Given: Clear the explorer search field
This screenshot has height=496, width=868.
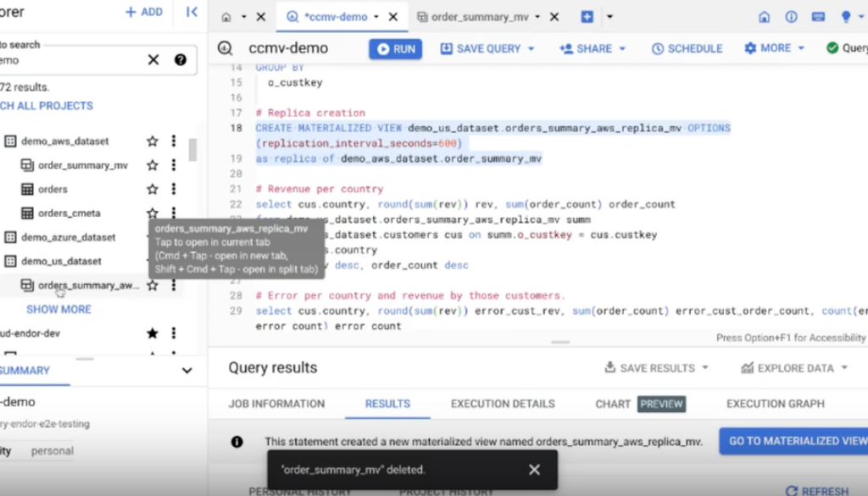Looking at the screenshot, I should coord(153,59).
